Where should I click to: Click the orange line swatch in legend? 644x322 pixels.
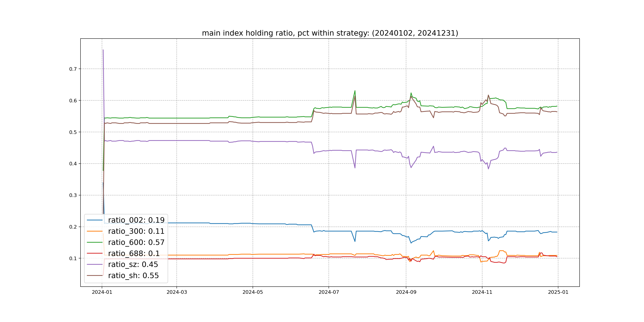95,231
